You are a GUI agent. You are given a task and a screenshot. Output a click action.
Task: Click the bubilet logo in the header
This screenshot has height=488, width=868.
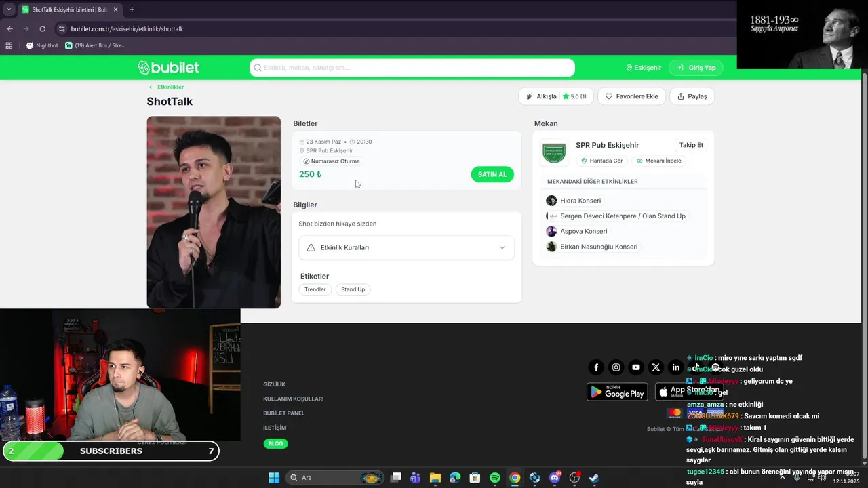[168, 68]
